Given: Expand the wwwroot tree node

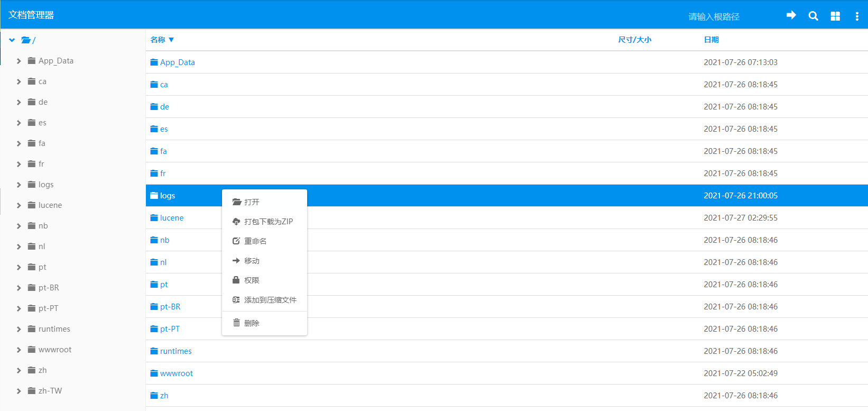Looking at the screenshot, I should 19,350.
